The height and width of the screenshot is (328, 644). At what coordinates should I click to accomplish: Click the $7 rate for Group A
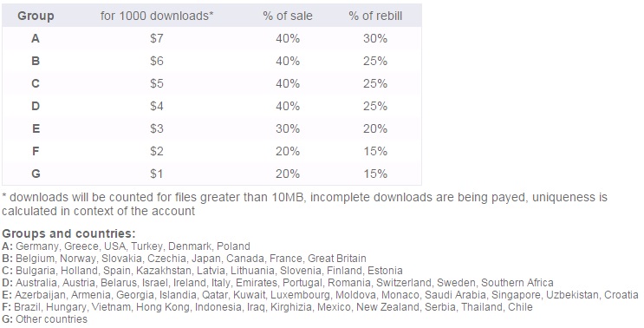(157, 39)
